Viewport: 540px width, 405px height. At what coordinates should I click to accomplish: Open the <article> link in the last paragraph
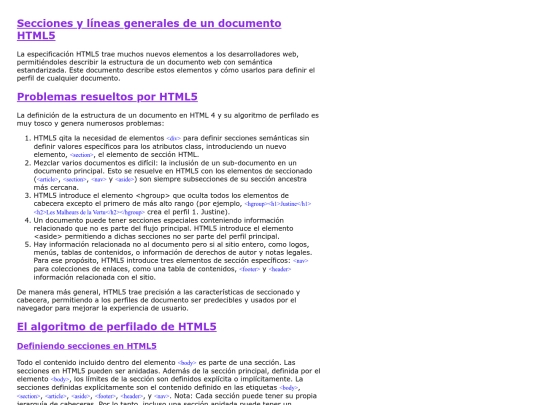point(56,396)
